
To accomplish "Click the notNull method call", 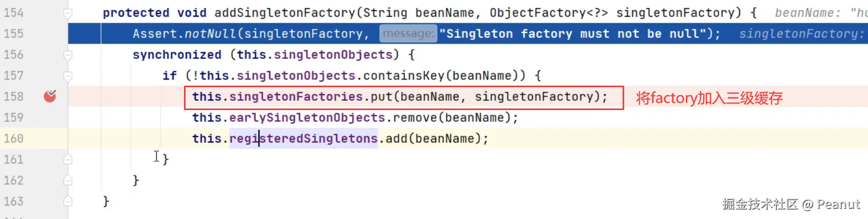I will click(x=210, y=34).
